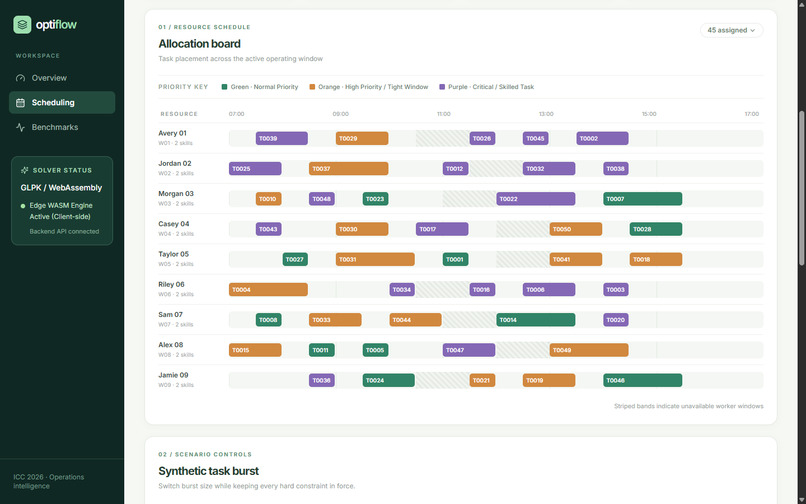Open the Overview page
The width and height of the screenshot is (806, 504).
62,78
